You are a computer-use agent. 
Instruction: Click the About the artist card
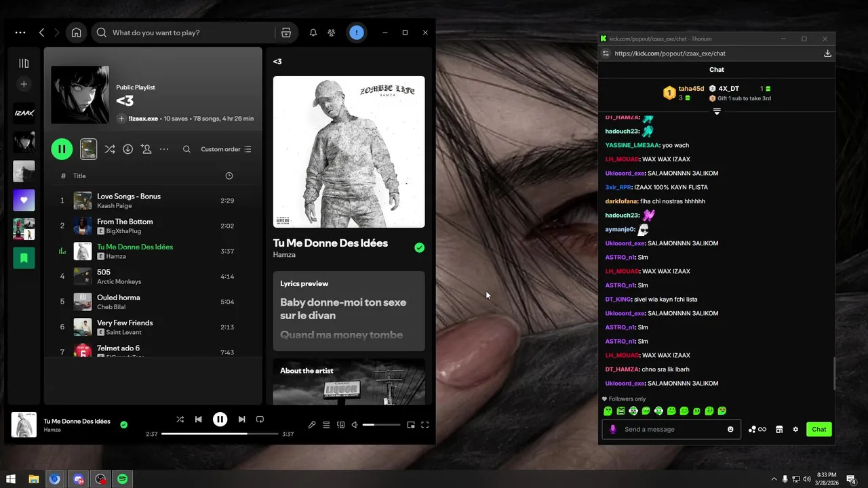349,382
